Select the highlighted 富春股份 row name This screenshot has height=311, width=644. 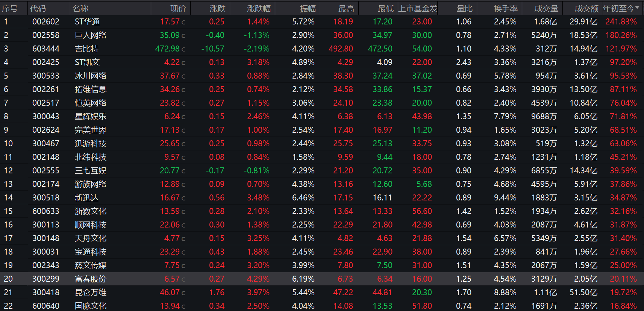click(x=91, y=279)
